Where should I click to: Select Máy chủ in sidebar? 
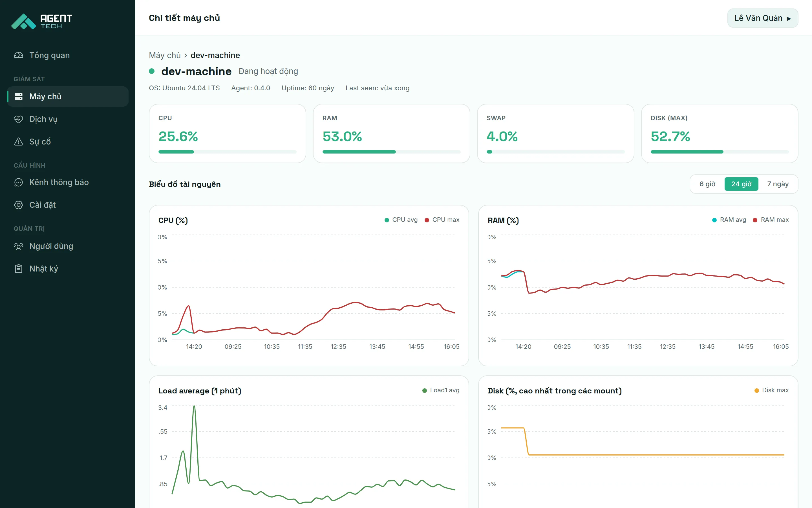coord(67,97)
